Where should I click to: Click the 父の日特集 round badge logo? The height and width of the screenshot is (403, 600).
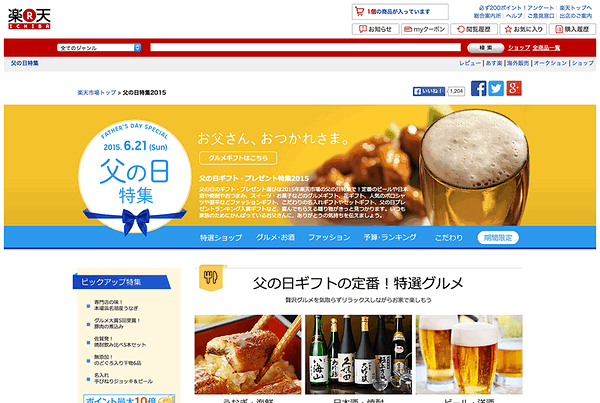pos(135,177)
